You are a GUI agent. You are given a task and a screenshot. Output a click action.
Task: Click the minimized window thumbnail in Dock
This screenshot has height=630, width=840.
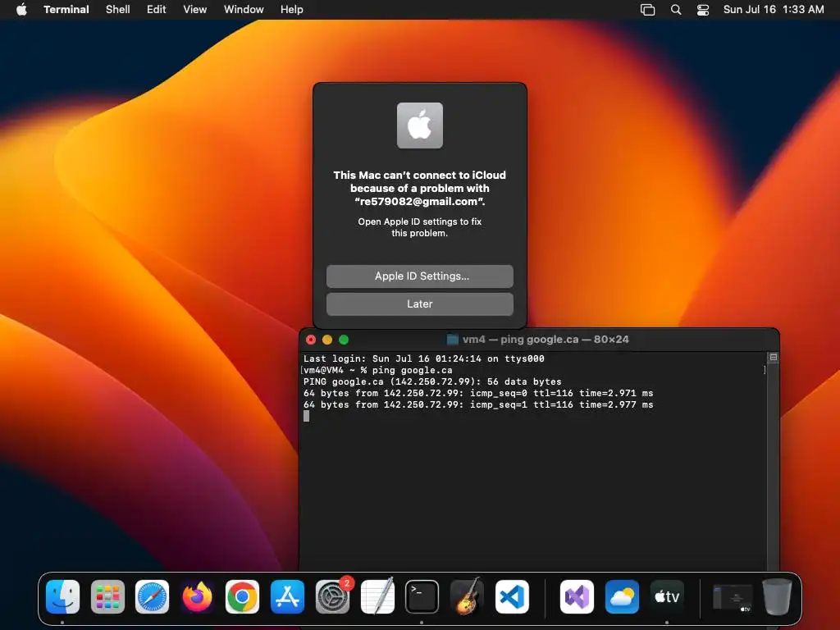point(733,598)
